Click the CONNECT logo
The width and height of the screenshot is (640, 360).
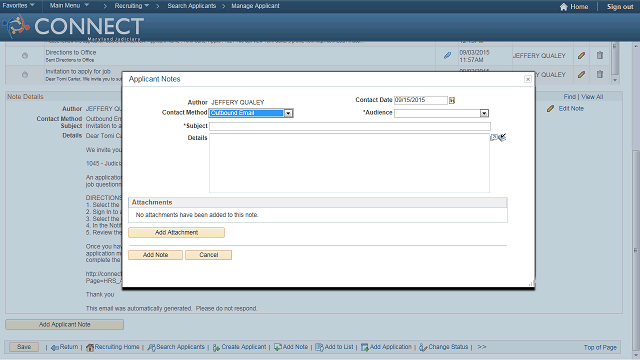(73, 27)
